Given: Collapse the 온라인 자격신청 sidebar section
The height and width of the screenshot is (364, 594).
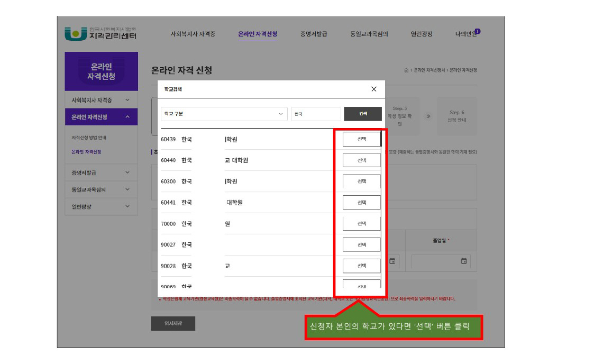Looking at the screenshot, I should pos(101,117).
